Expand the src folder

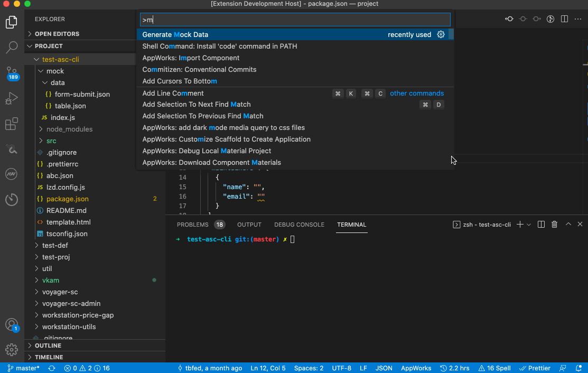tap(41, 141)
